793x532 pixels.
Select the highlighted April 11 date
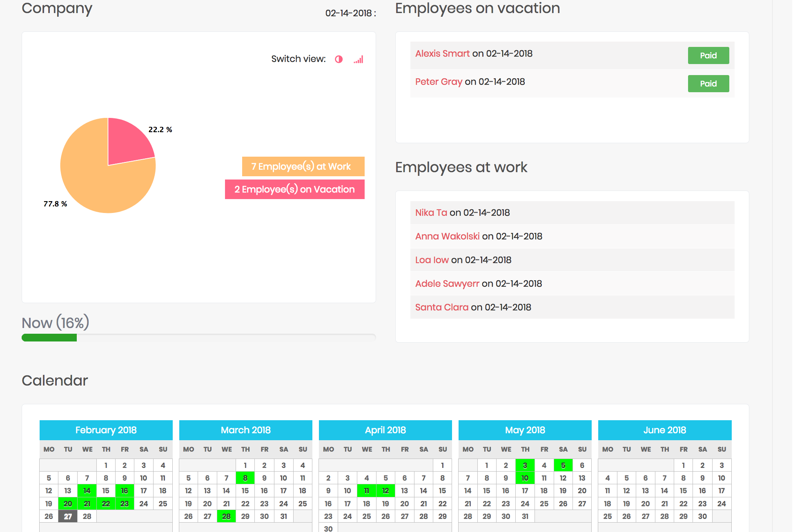point(366,490)
